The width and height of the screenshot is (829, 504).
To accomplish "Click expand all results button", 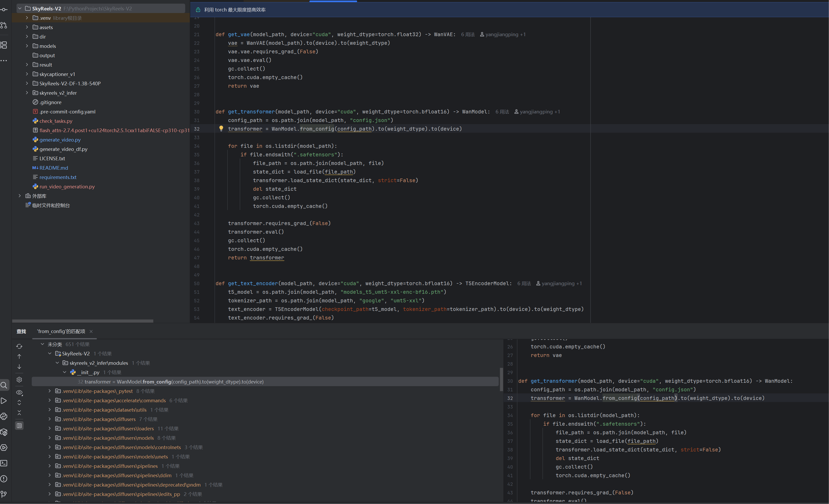I will tap(19, 403).
